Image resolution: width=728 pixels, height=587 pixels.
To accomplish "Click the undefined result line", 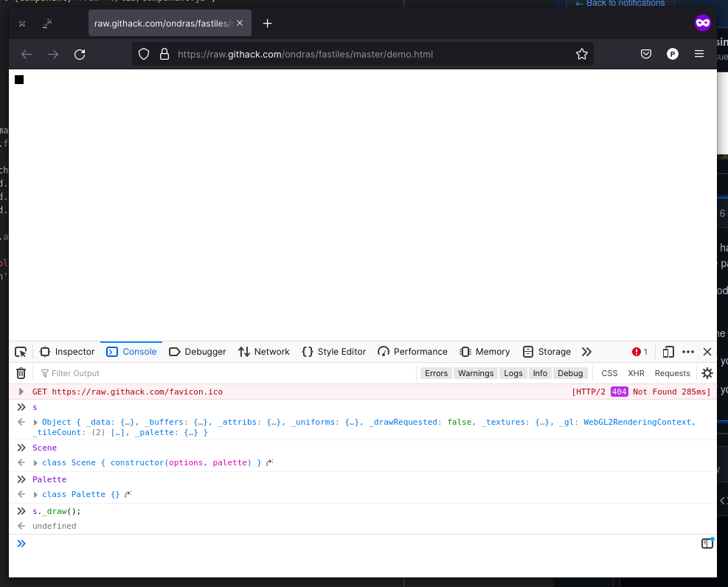I will click(x=55, y=526).
